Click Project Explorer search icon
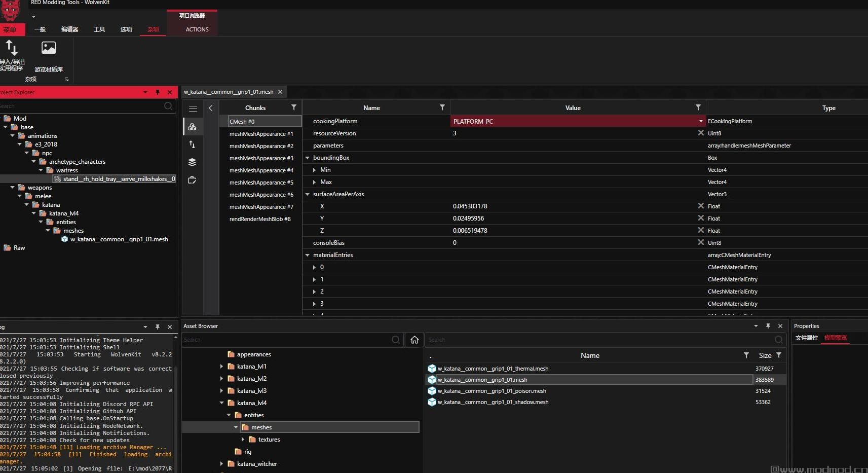The image size is (868, 473). point(168,106)
